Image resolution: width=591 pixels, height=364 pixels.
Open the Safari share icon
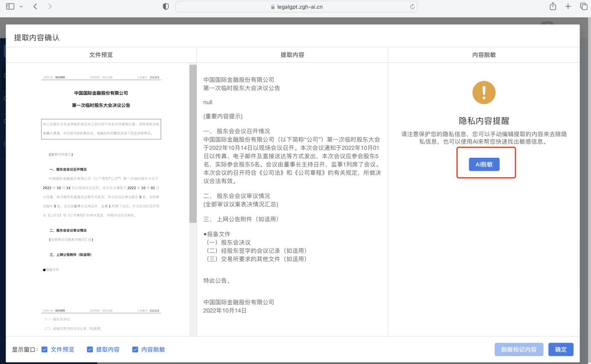click(x=553, y=6)
